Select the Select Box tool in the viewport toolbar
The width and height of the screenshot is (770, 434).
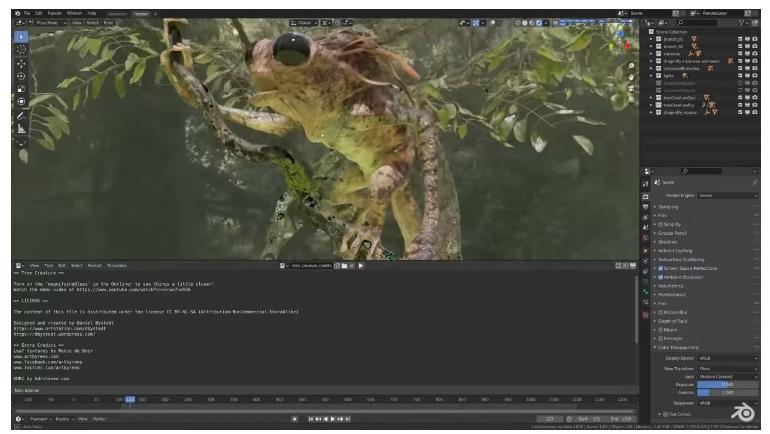click(x=21, y=37)
